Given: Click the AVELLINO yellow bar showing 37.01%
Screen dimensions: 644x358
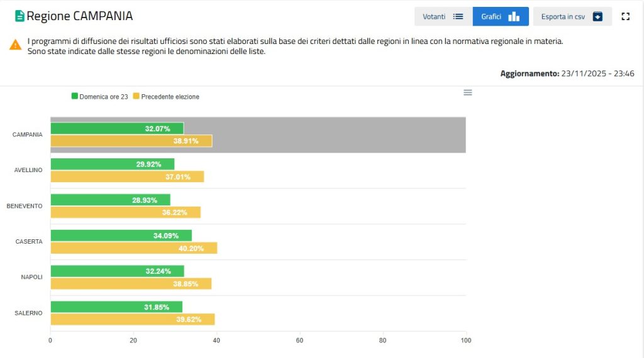Looking at the screenshot, I should coord(127,176).
